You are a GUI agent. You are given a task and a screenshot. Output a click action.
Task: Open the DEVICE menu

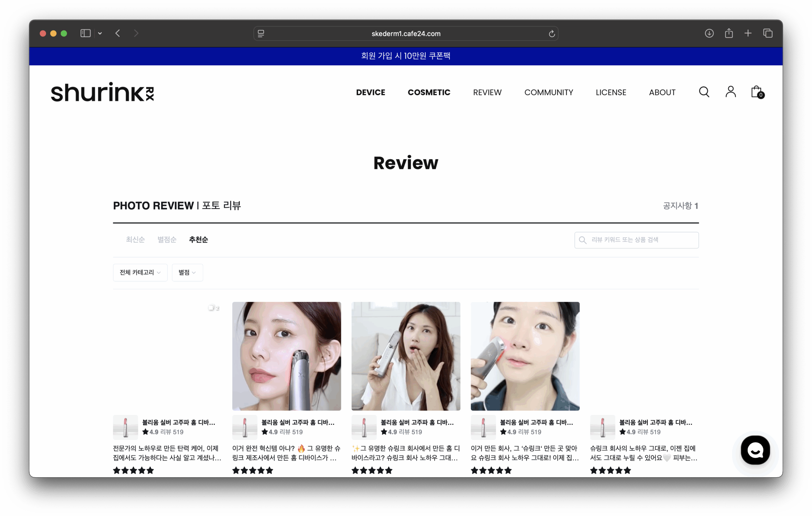point(370,92)
